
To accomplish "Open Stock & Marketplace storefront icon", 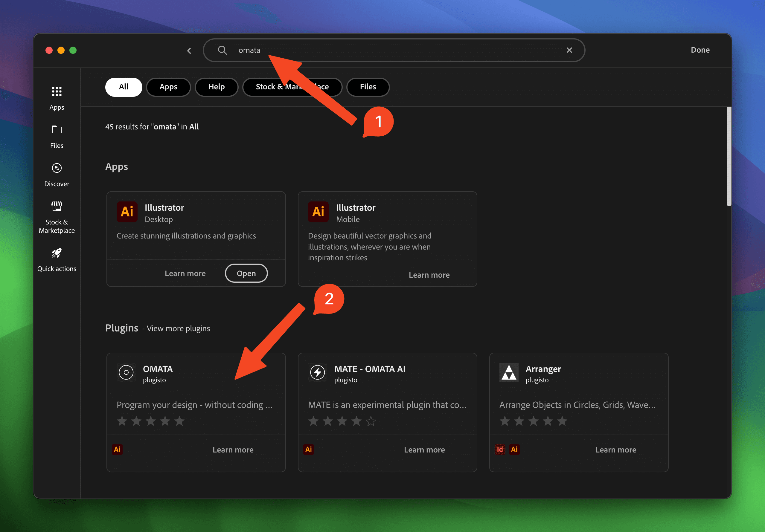I will [x=57, y=206].
